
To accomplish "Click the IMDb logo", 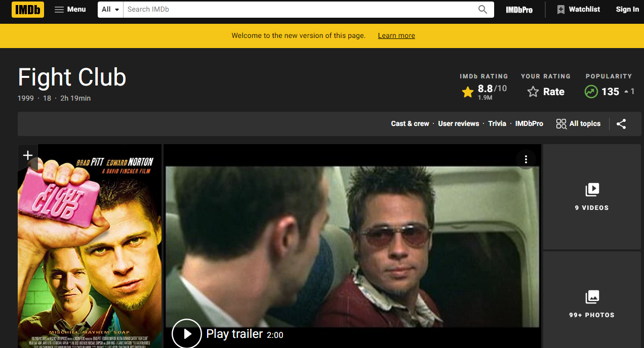I will tap(28, 9).
